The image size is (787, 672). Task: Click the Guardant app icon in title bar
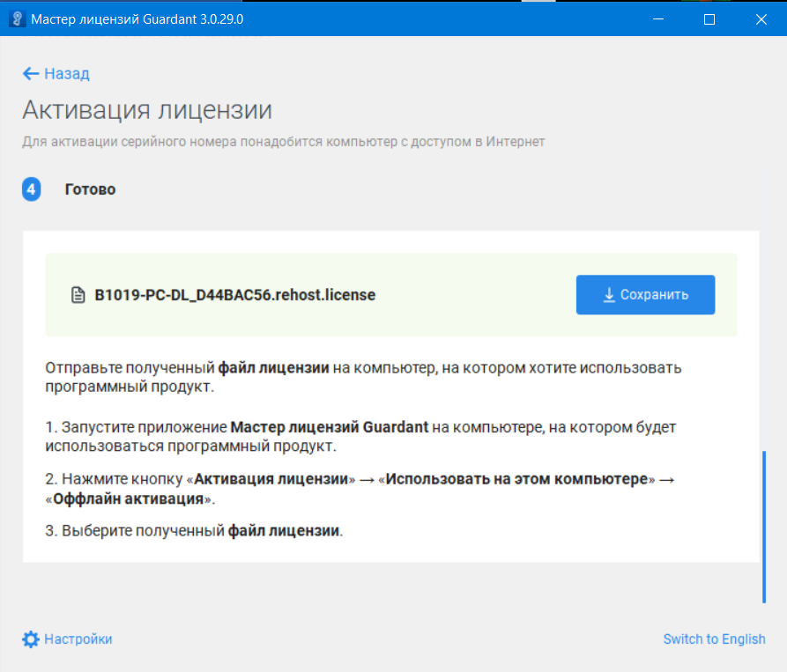tap(16, 18)
